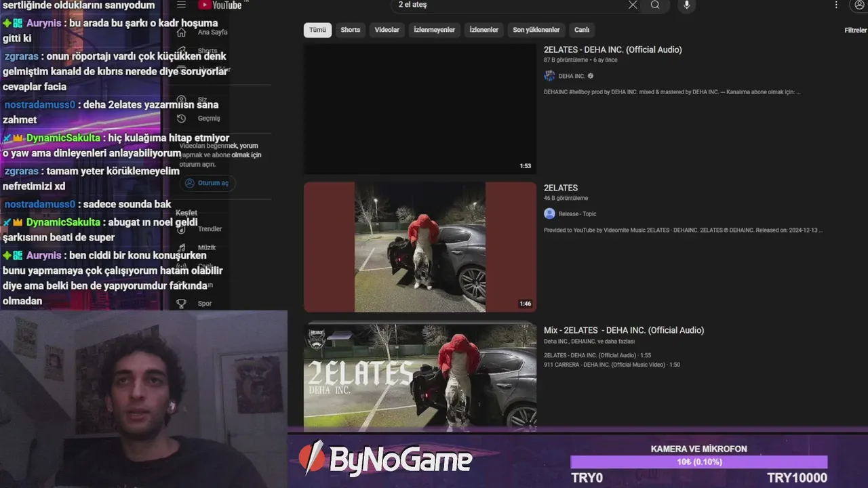Click the magnifier search button
Screen dimensions: 868x488
pyautogui.click(x=655, y=5)
